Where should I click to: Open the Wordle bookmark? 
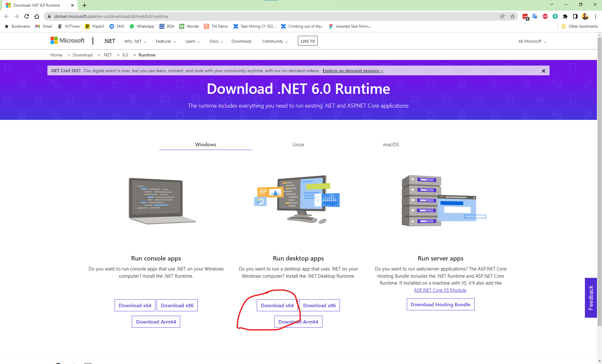pyautogui.click(x=189, y=26)
